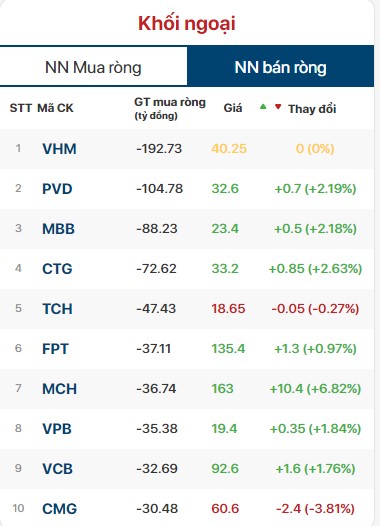Sort ascending with green up arrow
Viewport: 380px width, 526px height.
[263, 107]
